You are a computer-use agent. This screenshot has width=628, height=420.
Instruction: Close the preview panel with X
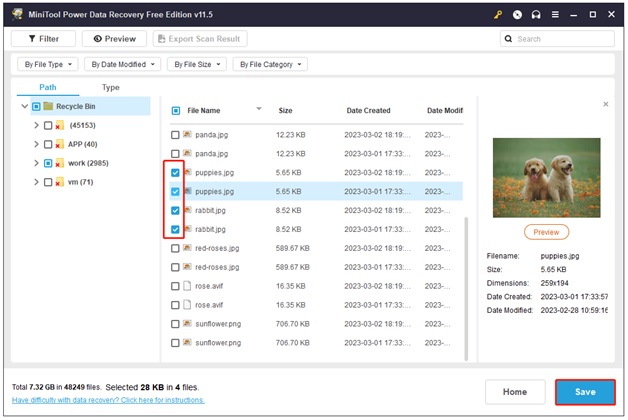(x=605, y=104)
